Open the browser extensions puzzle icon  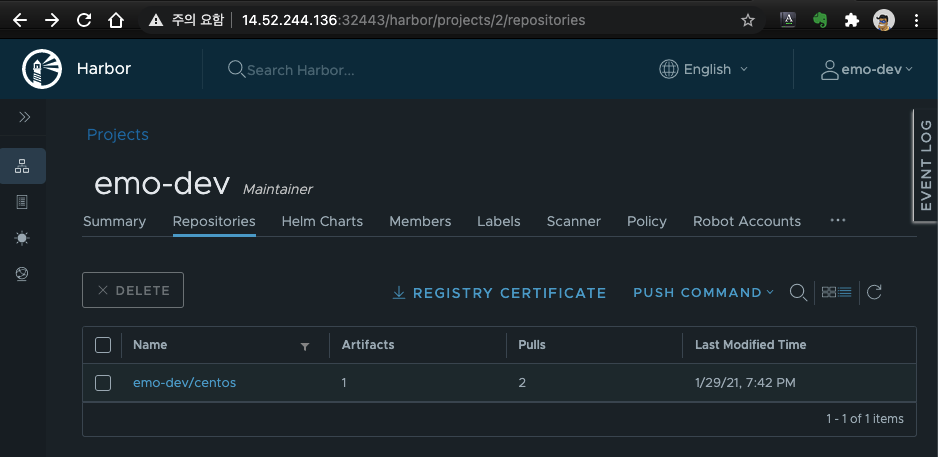[851, 20]
